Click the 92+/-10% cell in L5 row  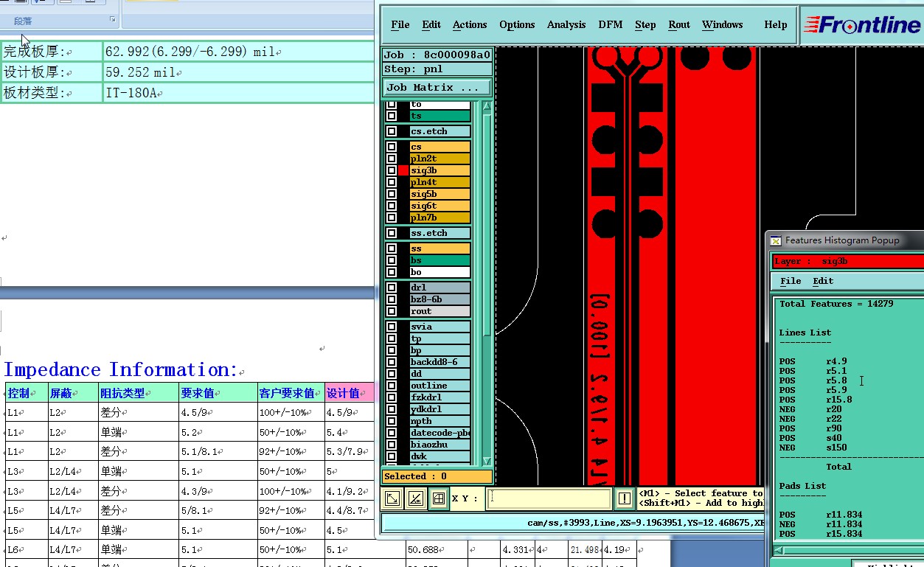[x=291, y=510]
